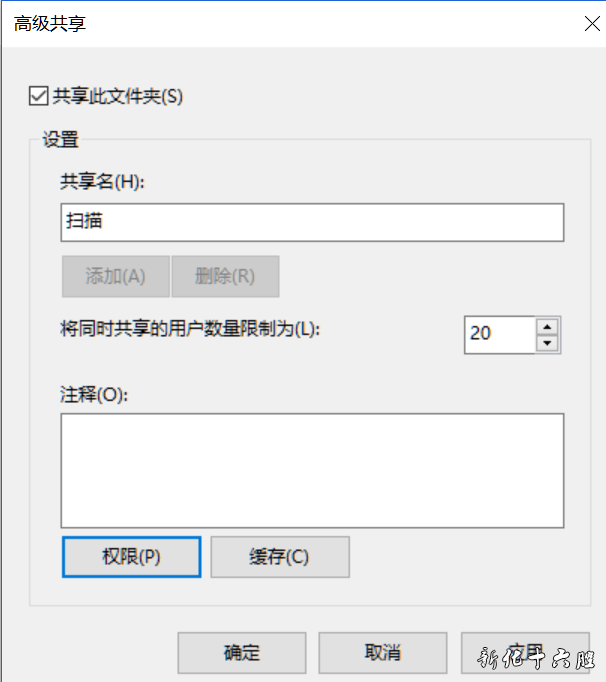Click the 共享名(H): label

(x=102, y=181)
